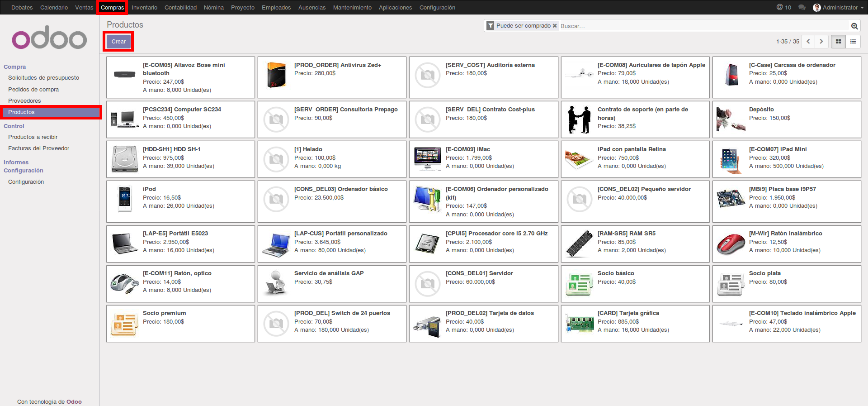The height and width of the screenshot is (406, 868).
Task: Open the Aplicaciones menu
Action: [395, 8]
